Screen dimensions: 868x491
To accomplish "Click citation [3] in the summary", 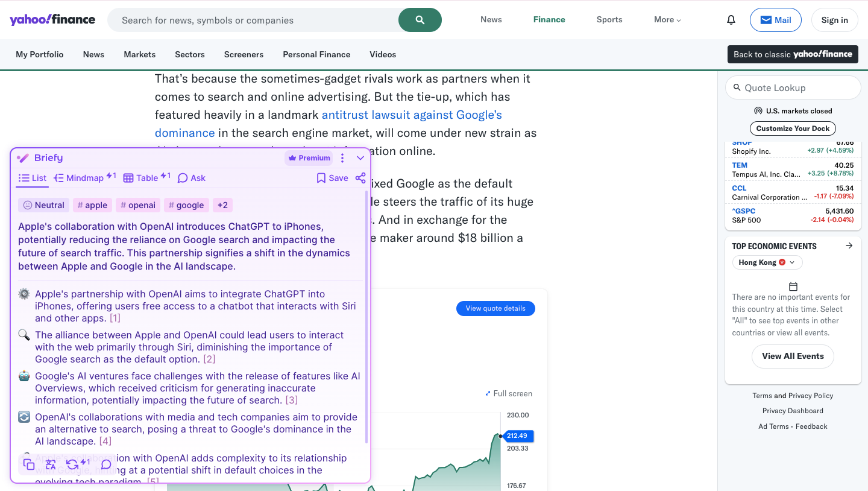I will pyautogui.click(x=292, y=400).
